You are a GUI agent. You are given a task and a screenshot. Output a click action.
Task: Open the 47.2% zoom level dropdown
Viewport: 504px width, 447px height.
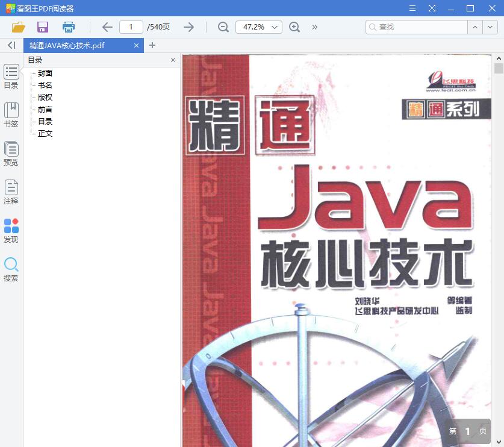click(x=259, y=27)
